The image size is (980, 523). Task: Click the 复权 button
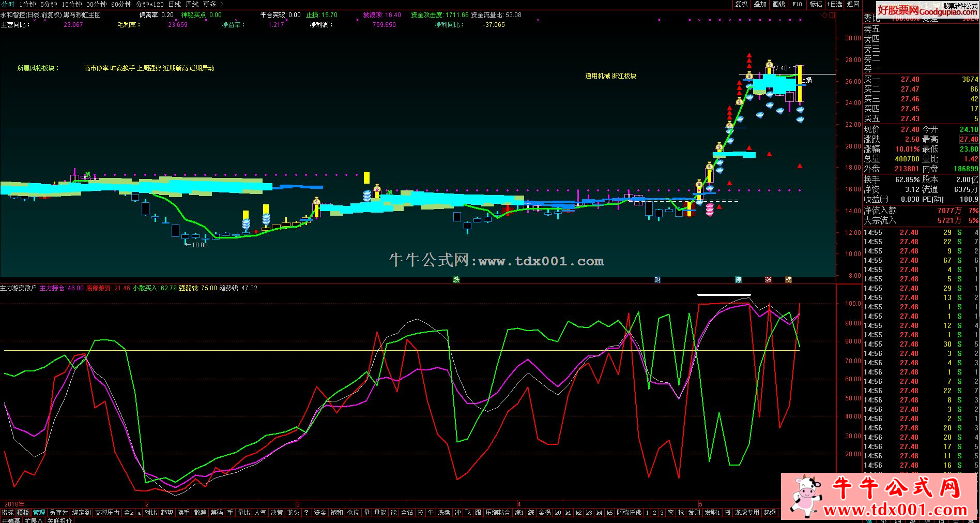click(742, 4)
